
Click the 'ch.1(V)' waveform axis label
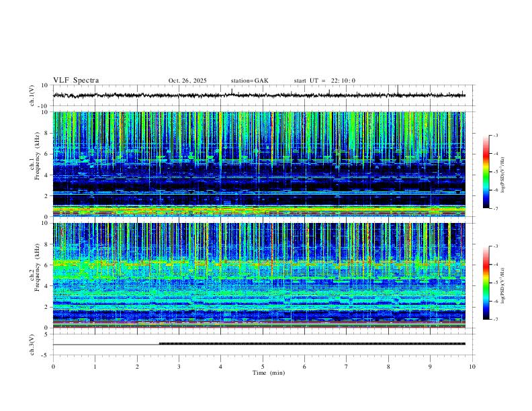[x=32, y=95]
